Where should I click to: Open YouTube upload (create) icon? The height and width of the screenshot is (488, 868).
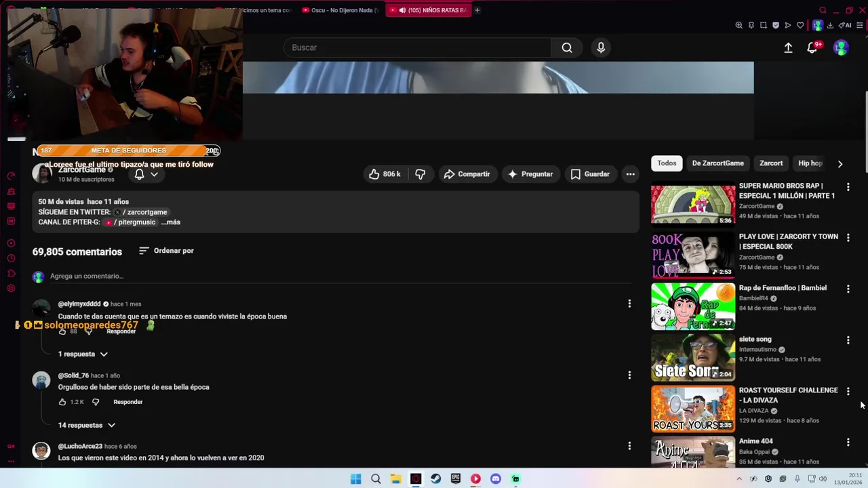pos(788,47)
